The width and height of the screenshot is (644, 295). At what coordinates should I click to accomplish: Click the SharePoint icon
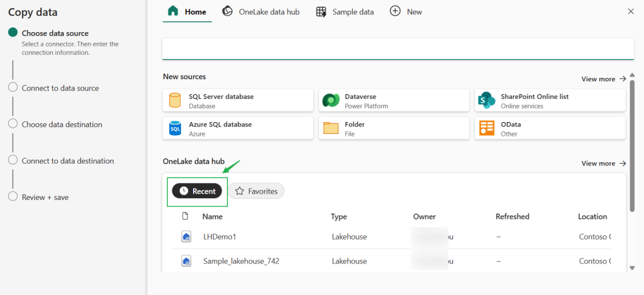tap(487, 100)
